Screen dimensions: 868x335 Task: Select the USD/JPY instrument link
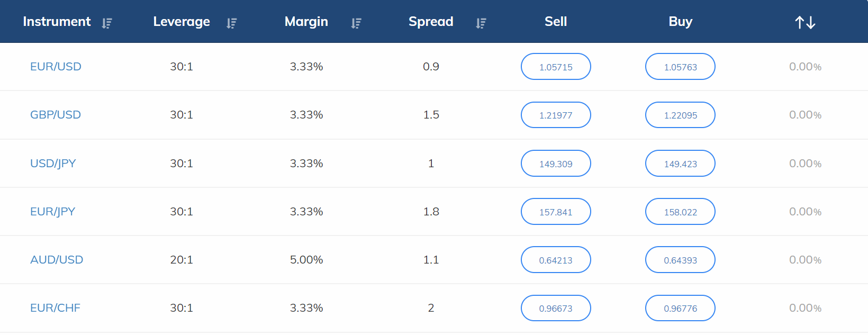53,164
